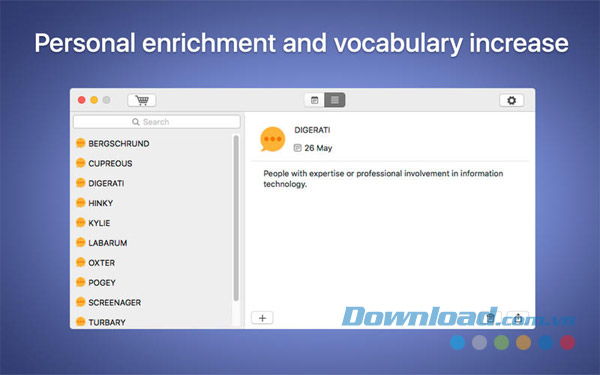Select SCREENAGER in word list
Screen dimensions: 600x375
pos(114,303)
